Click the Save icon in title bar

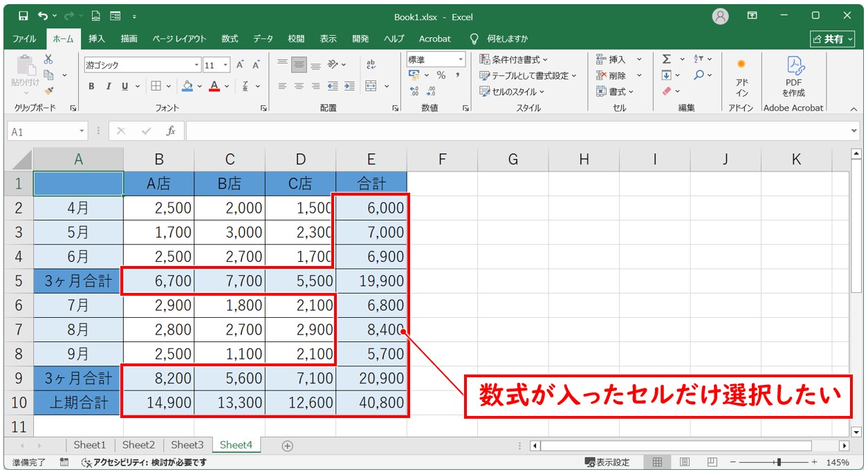[x=23, y=15]
